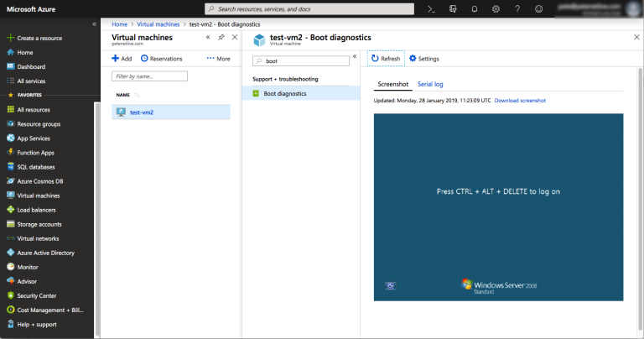Open Cloud Shell from top bar
The image size is (644, 339).
click(x=431, y=9)
